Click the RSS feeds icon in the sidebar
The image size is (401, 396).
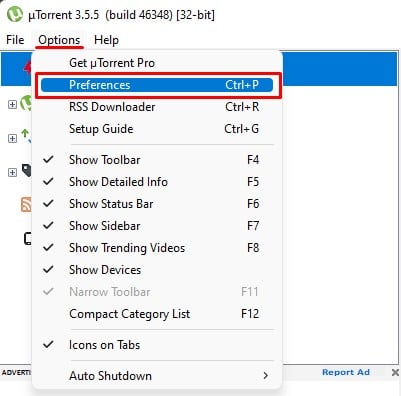pos(26,204)
